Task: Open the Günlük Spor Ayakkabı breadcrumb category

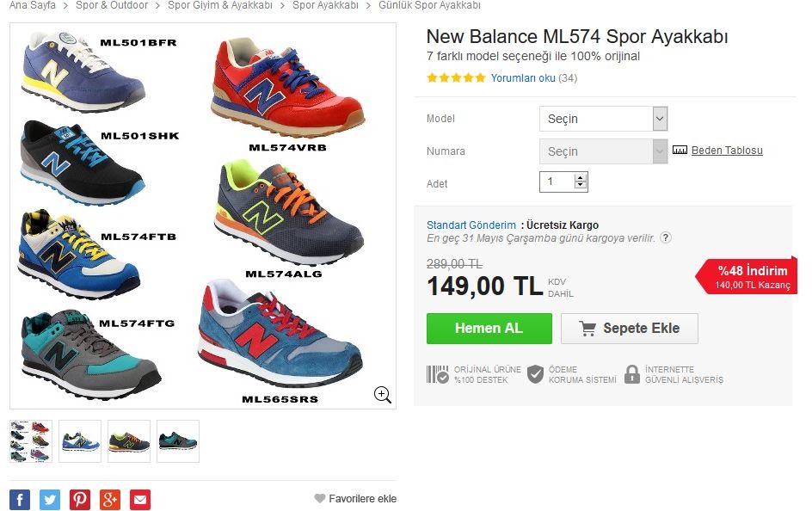Action: (x=430, y=4)
